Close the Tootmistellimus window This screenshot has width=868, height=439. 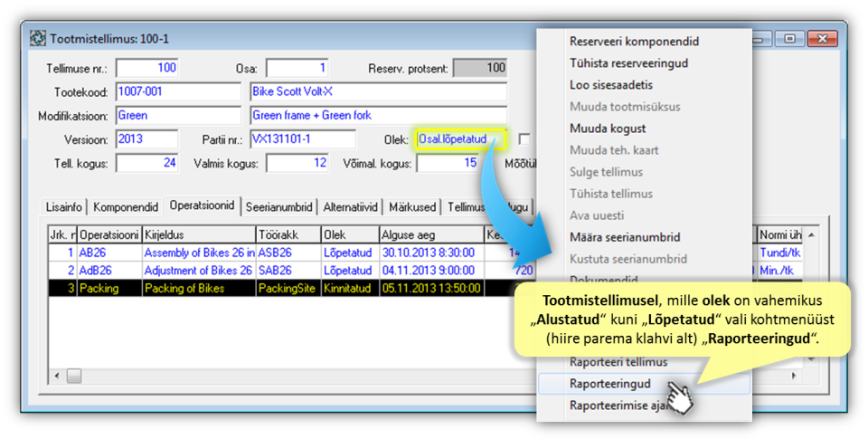823,39
